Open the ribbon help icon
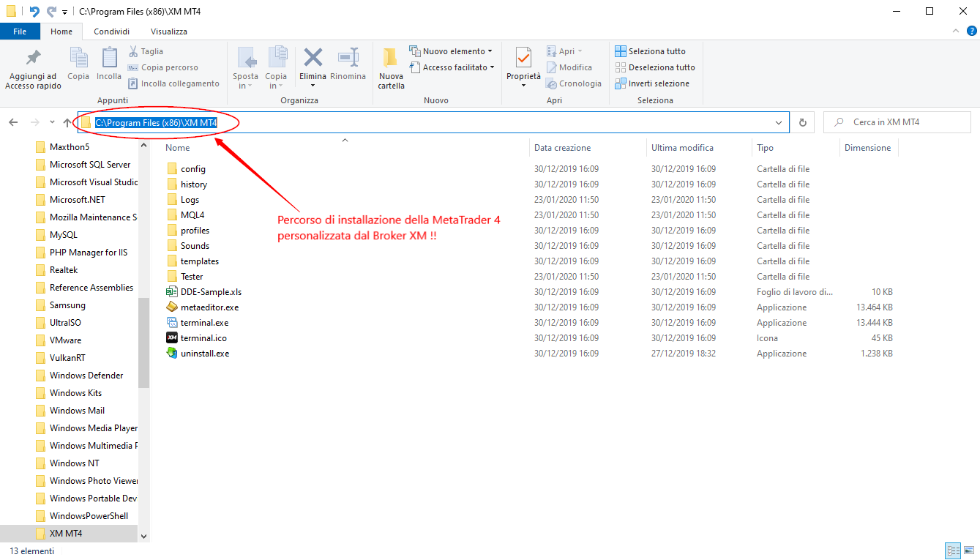Image resolution: width=980 pixels, height=560 pixels. tap(971, 31)
